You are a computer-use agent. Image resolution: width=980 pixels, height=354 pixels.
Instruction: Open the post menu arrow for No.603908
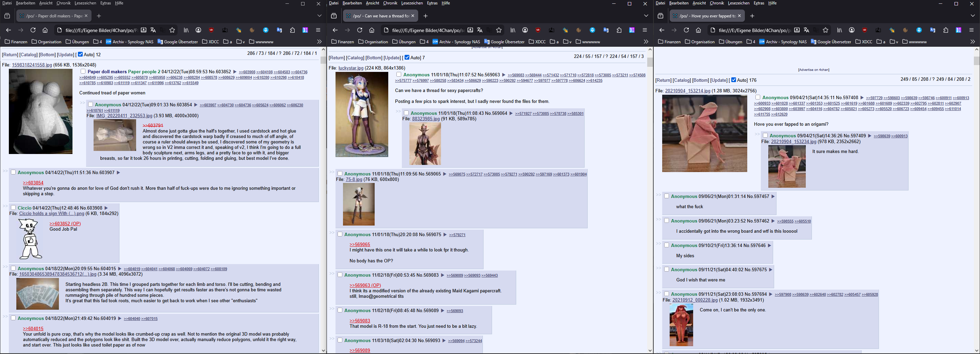click(106, 208)
